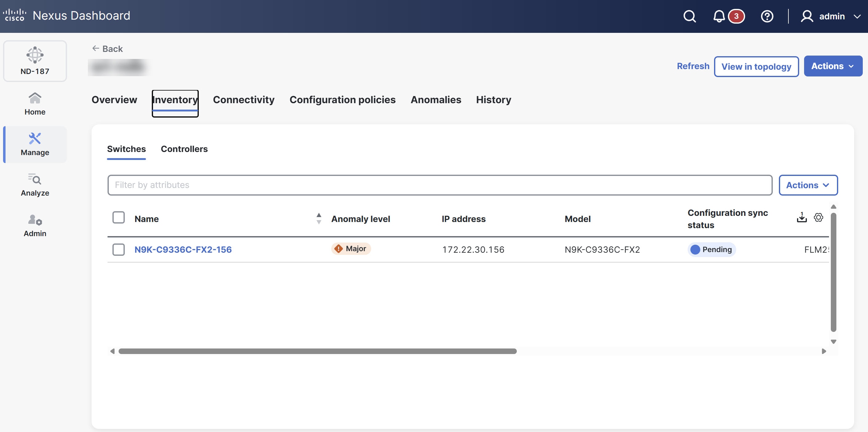Click the search magnifier icon in header
The height and width of the screenshot is (432, 868).
tap(689, 16)
